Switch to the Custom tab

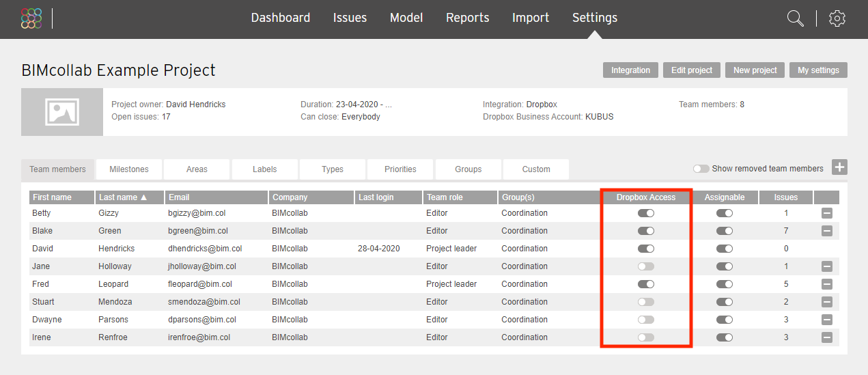point(536,169)
